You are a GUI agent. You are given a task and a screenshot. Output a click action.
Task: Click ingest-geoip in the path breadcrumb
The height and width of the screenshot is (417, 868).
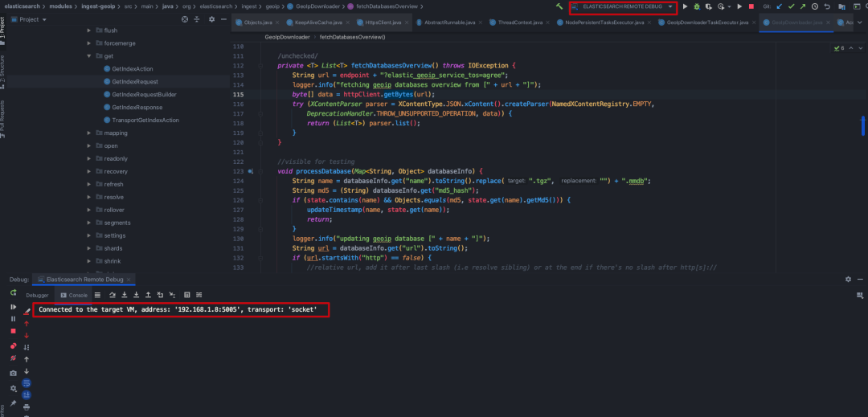click(x=97, y=6)
